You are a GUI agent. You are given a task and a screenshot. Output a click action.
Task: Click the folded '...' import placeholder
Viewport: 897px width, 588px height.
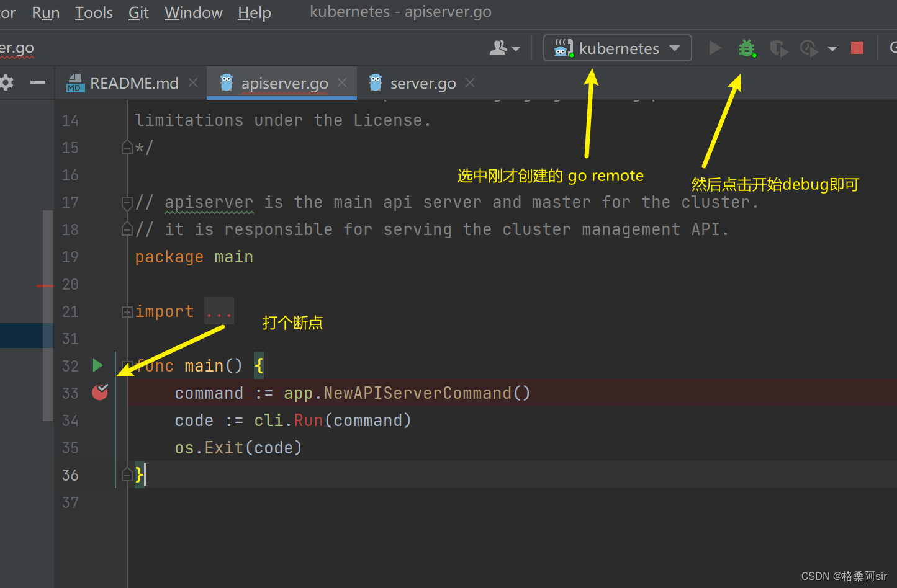click(219, 311)
